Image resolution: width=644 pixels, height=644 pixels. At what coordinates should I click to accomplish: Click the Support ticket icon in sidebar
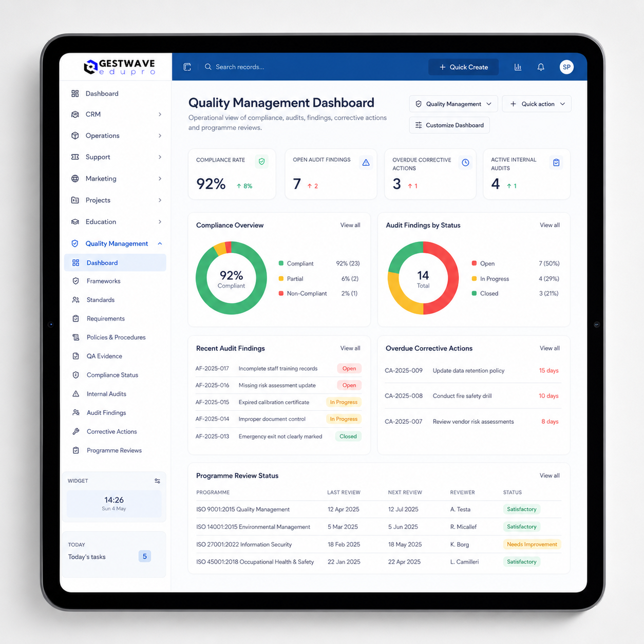pyautogui.click(x=75, y=157)
